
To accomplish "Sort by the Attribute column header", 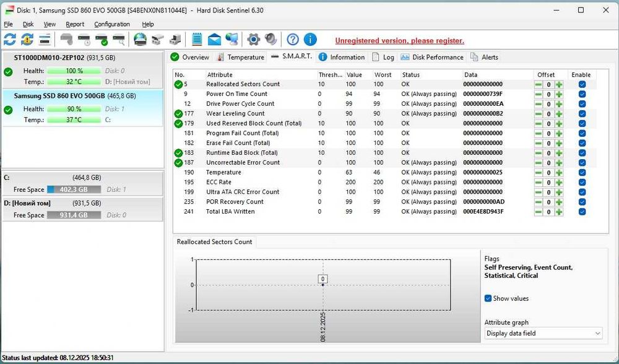I will click(261, 75).
